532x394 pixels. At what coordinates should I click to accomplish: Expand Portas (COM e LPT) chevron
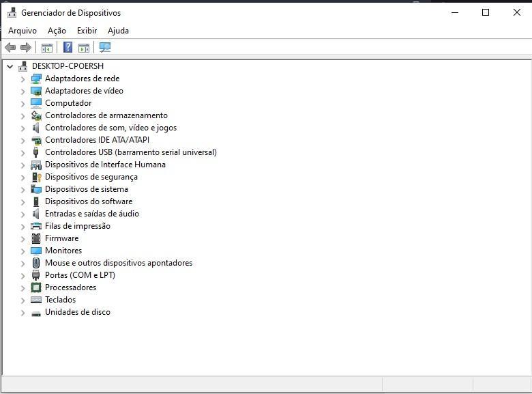(23, 276)
